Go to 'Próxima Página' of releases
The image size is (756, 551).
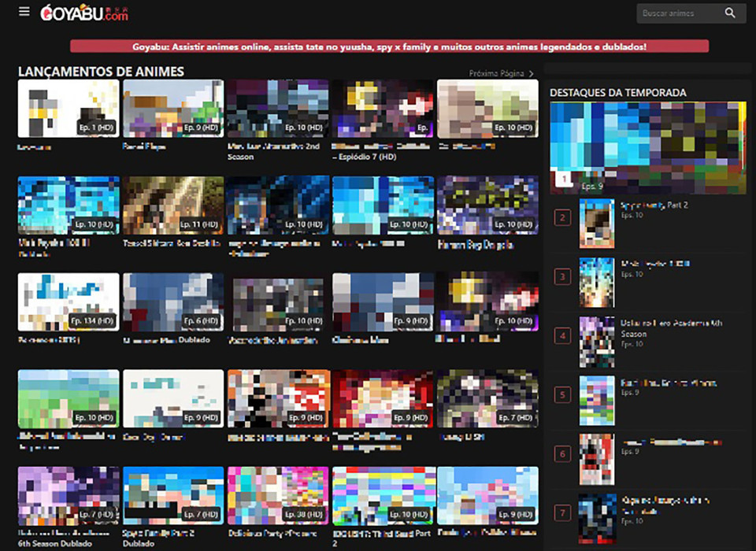502,73
